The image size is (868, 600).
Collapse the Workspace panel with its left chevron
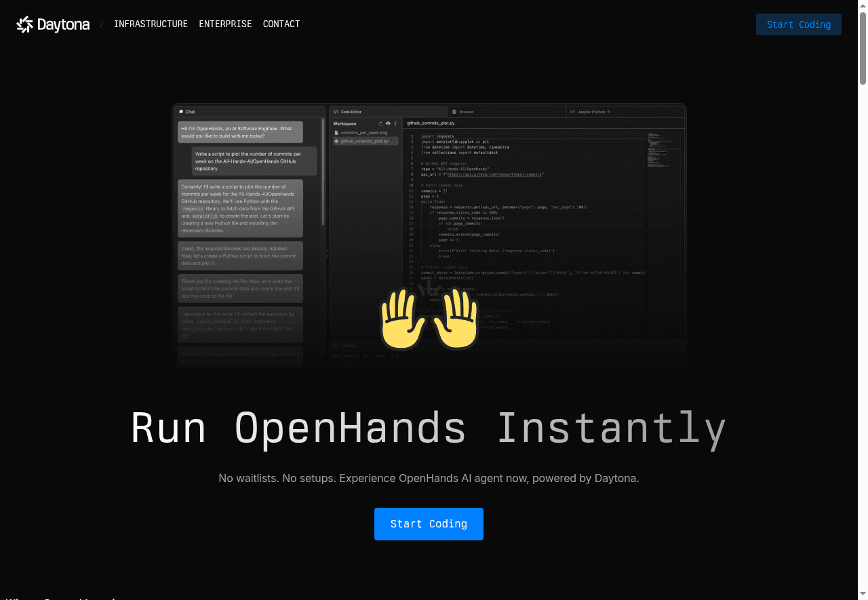click(395, 123)
